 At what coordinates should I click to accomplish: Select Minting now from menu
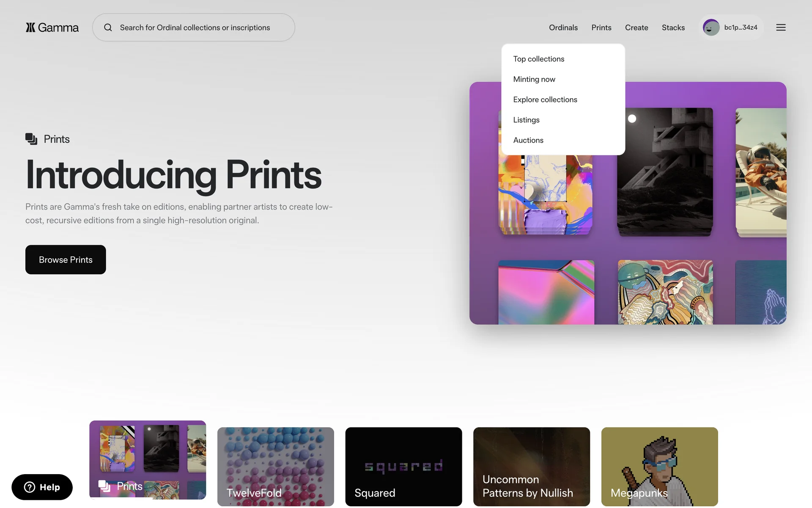point(534,79)
